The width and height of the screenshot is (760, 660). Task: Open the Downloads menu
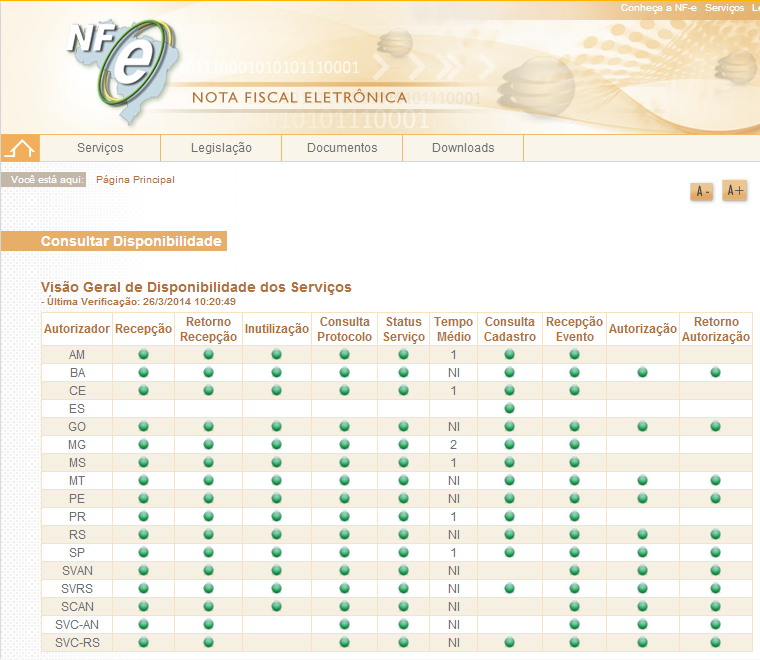click(463, 148)
